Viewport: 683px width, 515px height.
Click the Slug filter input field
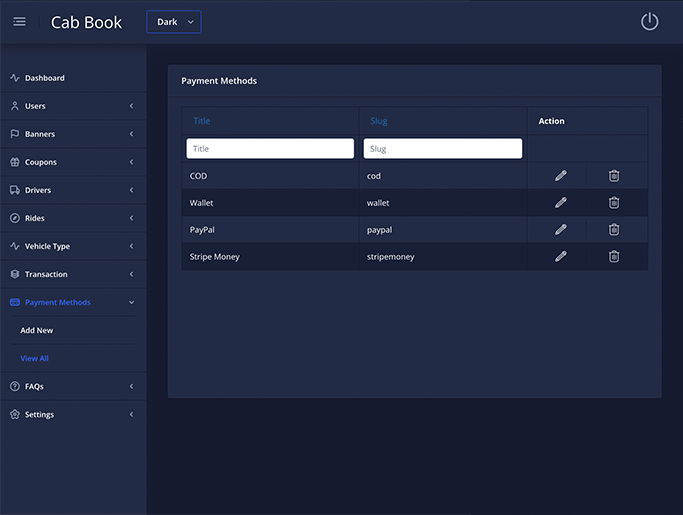[442, 149]
